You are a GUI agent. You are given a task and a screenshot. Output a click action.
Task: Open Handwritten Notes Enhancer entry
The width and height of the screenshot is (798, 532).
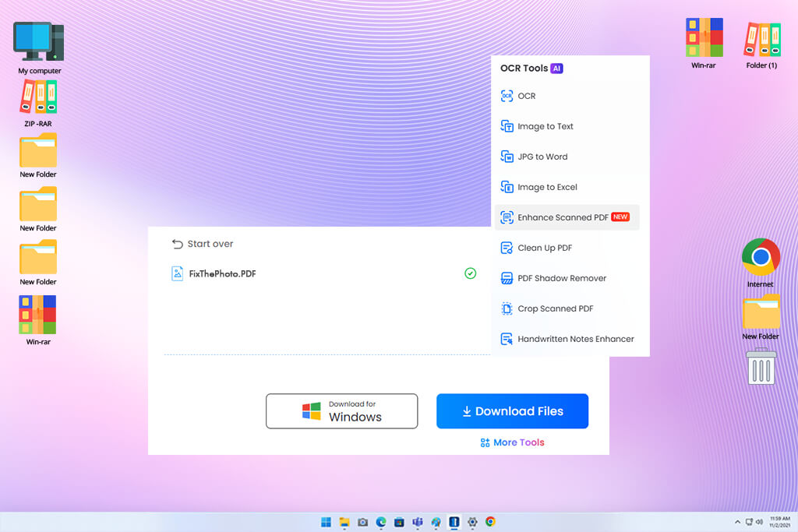(567, 339)
